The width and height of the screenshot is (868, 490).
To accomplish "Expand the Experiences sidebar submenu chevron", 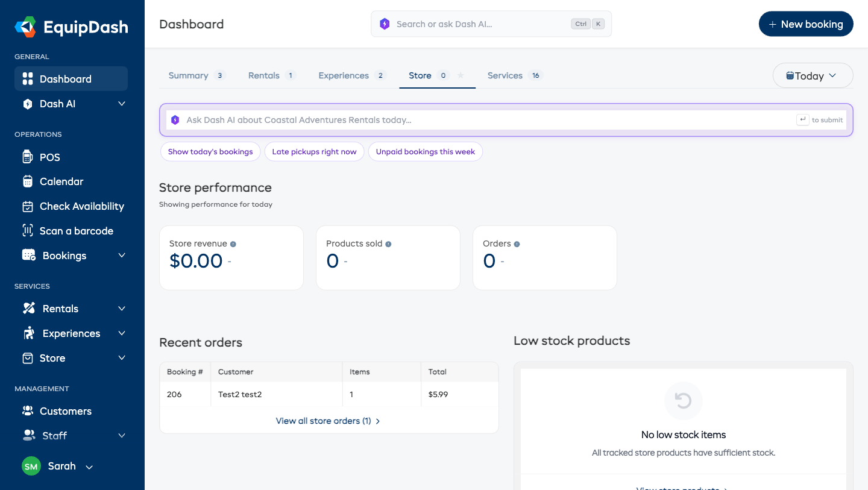I will tap(122, 333).
